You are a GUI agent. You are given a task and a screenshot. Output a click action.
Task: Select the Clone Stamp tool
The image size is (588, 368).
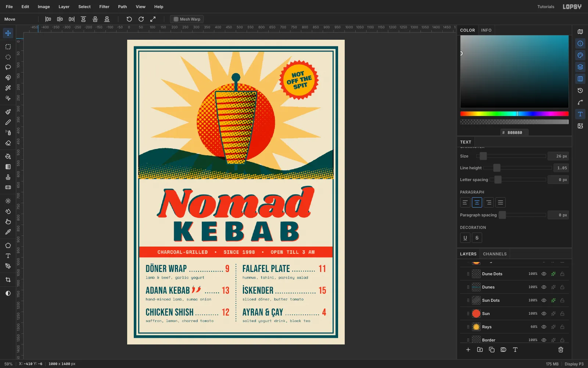tap(8, 177)
